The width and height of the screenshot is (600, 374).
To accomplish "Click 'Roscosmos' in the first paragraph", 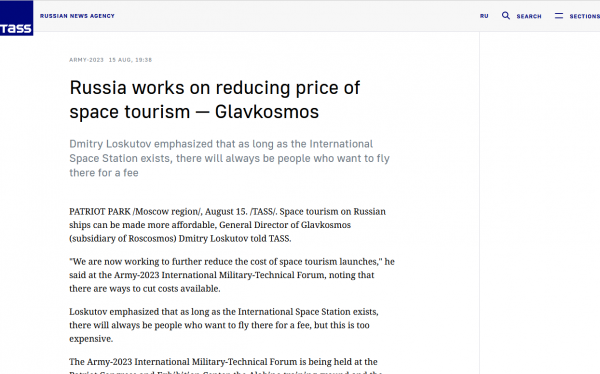I will (x=152, y=238).
